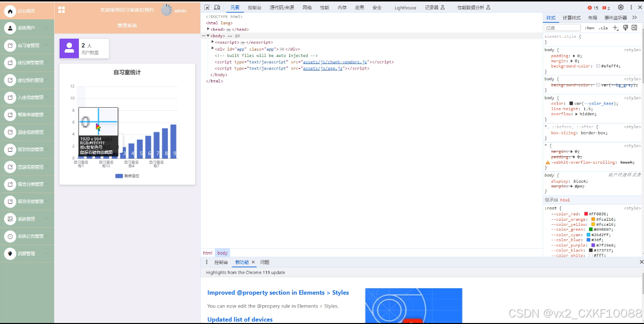644x324 pixels.
Task: Click the 系统用户 user icon in sidebar
Action: tap(10, 28)
